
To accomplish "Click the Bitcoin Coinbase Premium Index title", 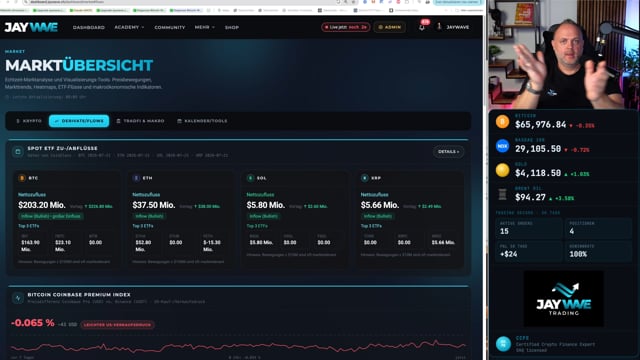I will coord(79,295).
